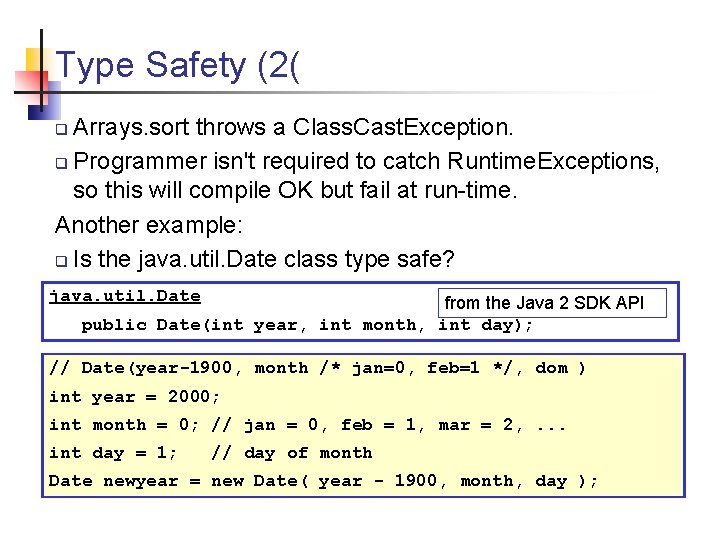Select the code line 'int day = 1; // day of month'

pyautogui.click(x=211, y=453)
